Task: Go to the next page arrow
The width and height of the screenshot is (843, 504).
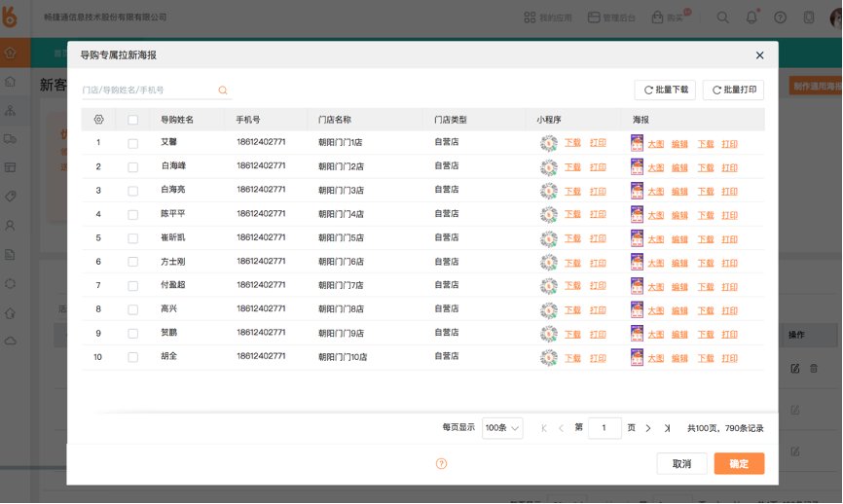Action: (648, 428)
